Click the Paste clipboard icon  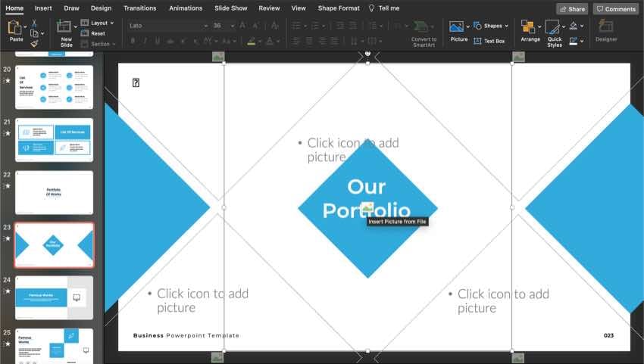click(x=14, y=29)
